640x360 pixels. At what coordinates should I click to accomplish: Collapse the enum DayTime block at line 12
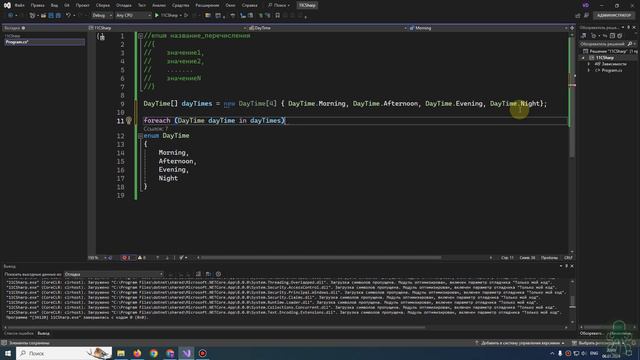pyautogui.click(x=140, y=136)
